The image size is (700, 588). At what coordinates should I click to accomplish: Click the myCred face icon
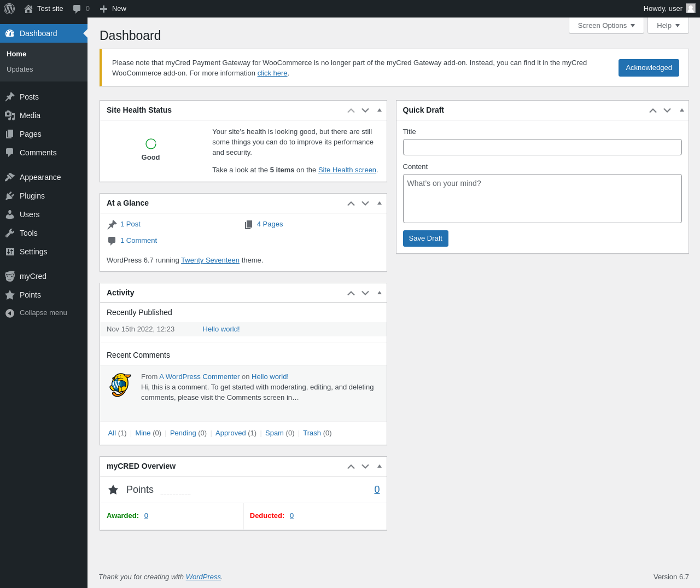pyautogui.click(x=10, y=276)
